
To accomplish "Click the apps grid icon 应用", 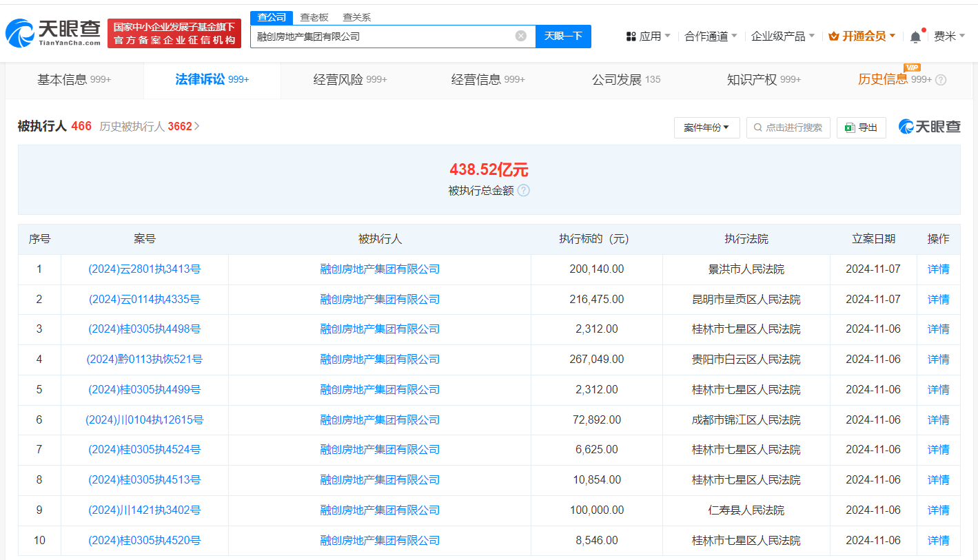I will coord(631,37).
